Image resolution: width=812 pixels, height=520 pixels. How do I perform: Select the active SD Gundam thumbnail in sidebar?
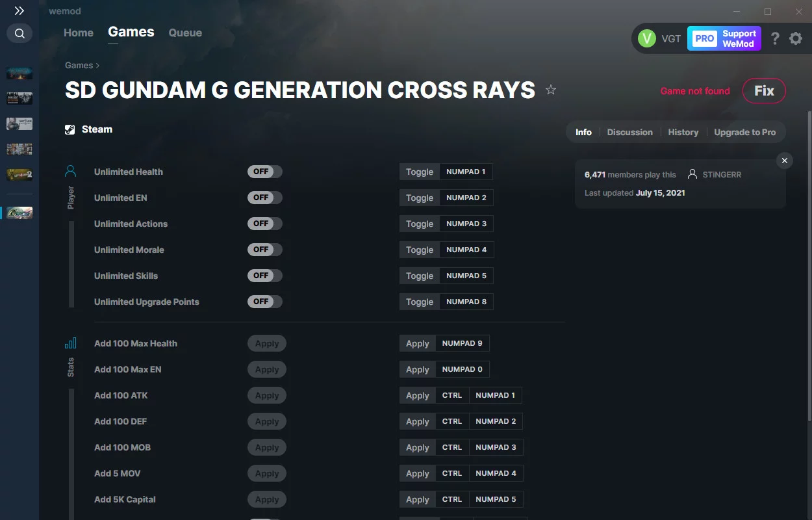coord(19,213)
